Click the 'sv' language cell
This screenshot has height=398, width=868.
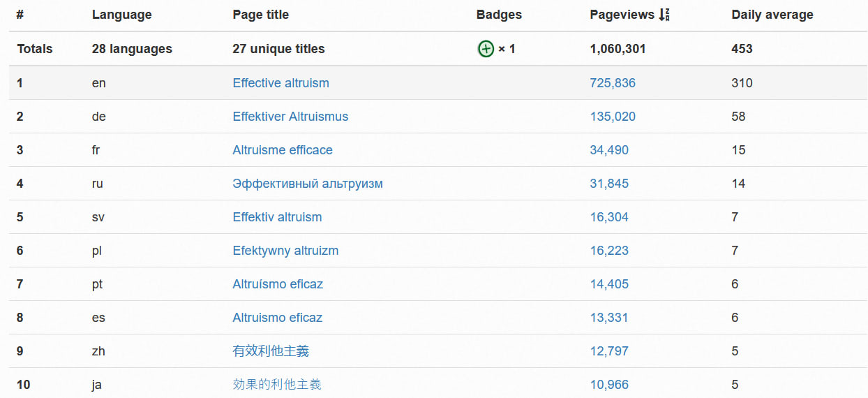coord(98,217)
